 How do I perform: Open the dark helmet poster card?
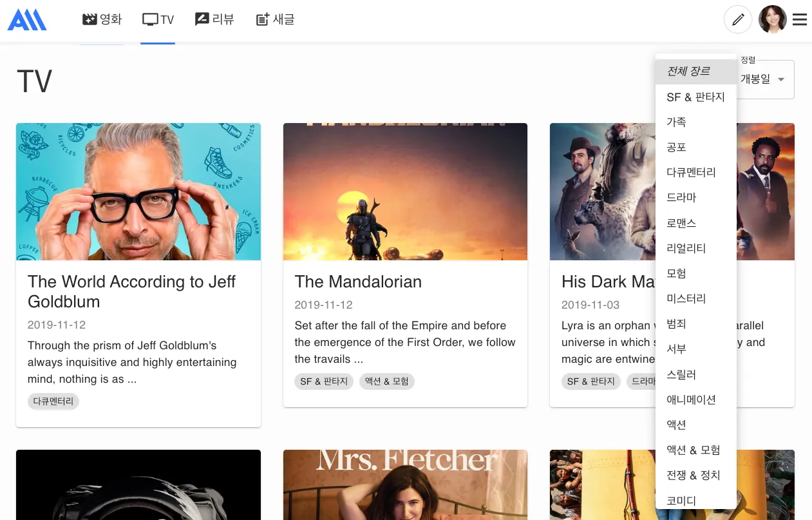138,485
